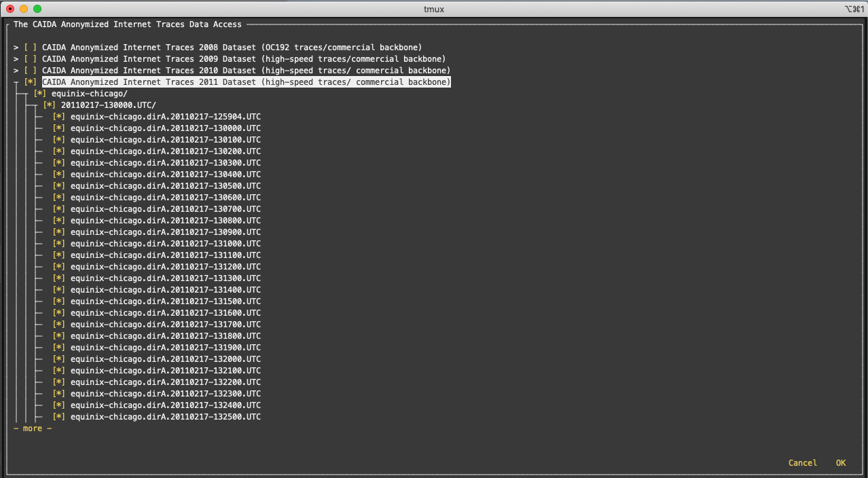The width and height of the screenshot is (868, 478).
Task: Uncheck the dirA.20110217-130000.UTC file checkbox
Action: [x=58, y=128]
